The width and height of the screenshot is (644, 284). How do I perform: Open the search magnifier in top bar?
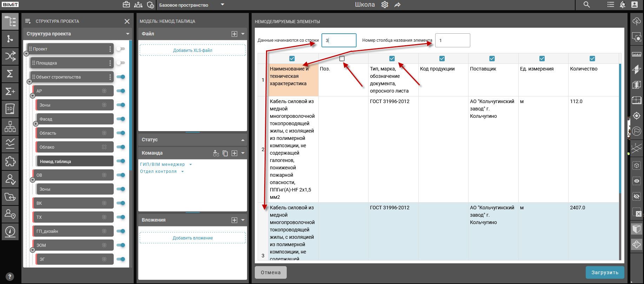[586, 5]
